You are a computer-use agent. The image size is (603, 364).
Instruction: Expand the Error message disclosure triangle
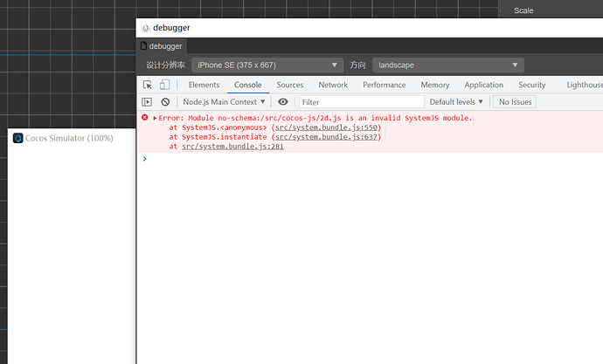[155, 118]
